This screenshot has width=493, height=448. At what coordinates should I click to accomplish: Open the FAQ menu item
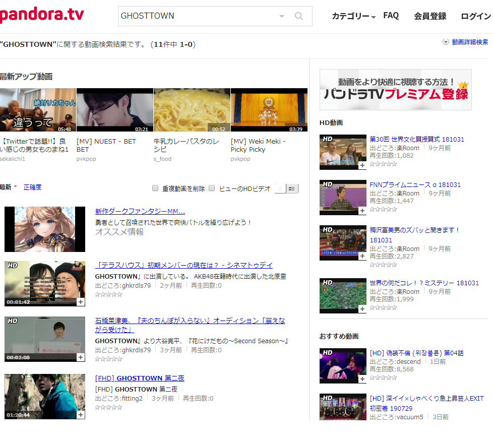(391, 16)
